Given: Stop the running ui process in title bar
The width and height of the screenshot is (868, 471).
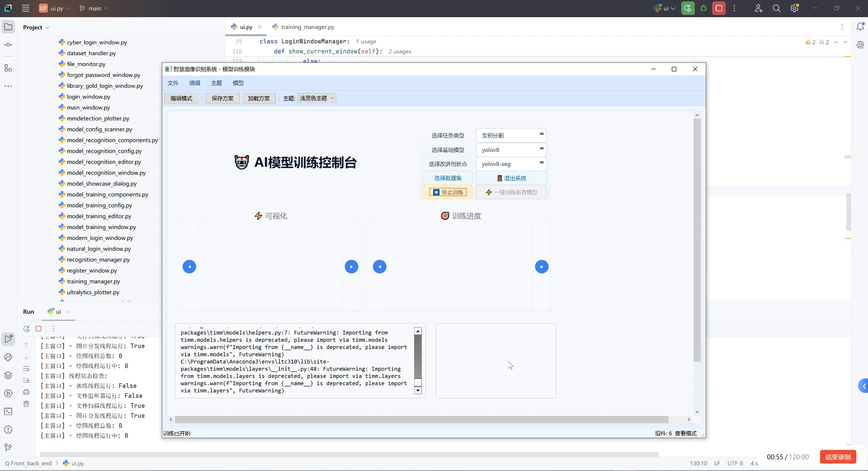Looking at the screenshot, I should pos(719,8).
